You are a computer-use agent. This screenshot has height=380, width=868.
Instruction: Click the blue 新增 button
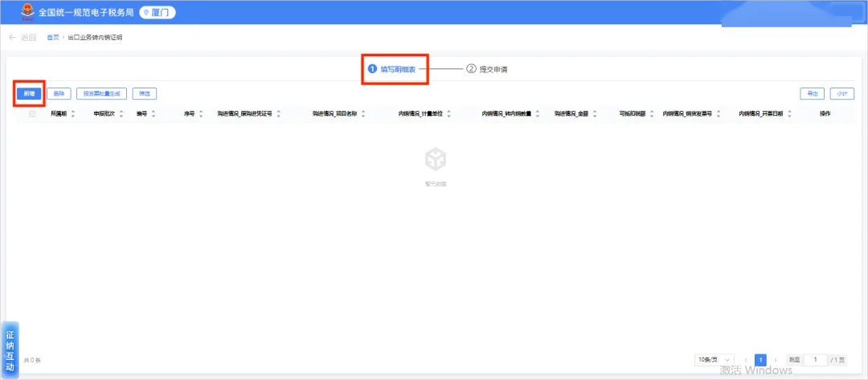[29, 94]
